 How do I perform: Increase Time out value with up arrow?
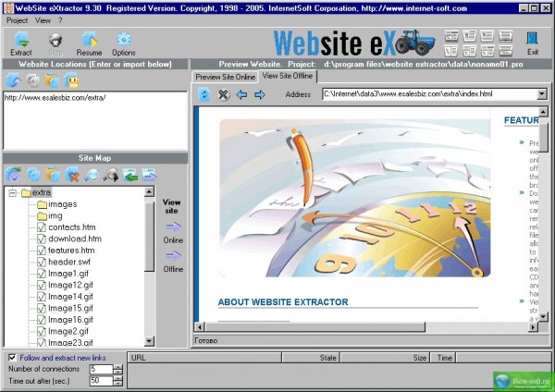coord(117,378)
